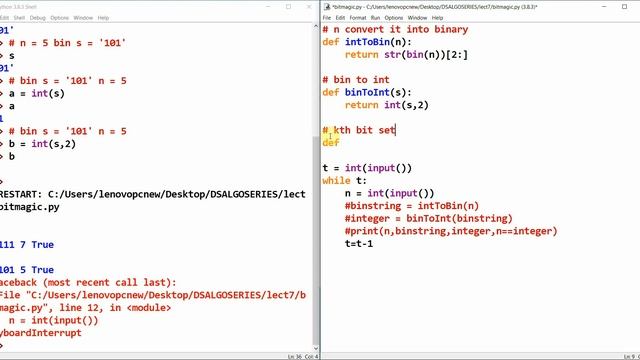Screen dimensions: 640x360
Task: Open the Run menu in the editor
Action: click(x=375, y=18)
